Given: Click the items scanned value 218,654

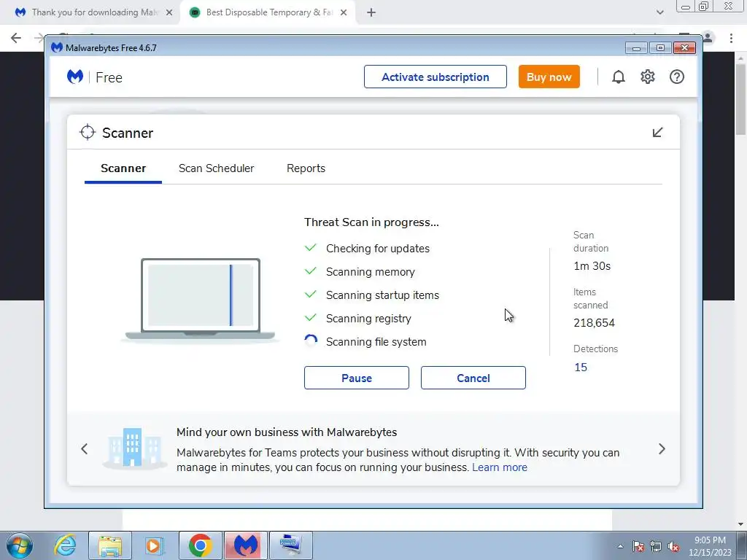Looking at the screenshot, I should coord(594,323).
